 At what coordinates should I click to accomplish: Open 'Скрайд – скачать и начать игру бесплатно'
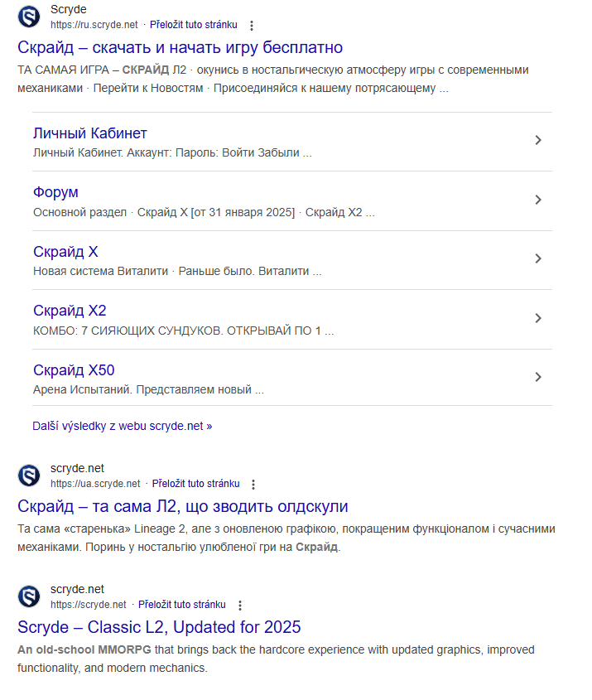coord(180,47)
